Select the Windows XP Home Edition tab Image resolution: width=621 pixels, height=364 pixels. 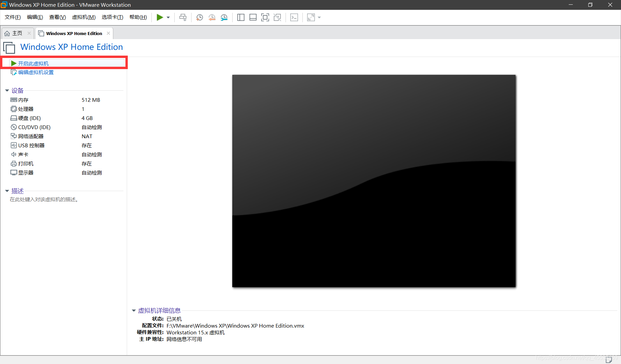pos(74,33)
